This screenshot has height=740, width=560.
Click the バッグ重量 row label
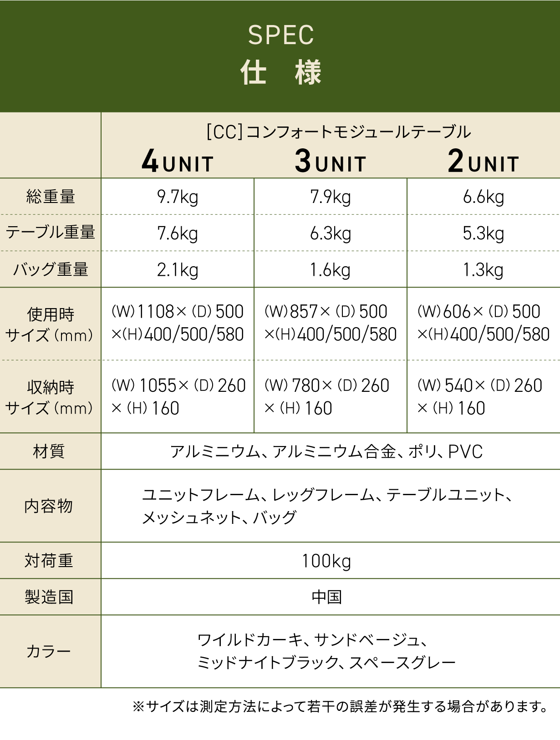50,269
